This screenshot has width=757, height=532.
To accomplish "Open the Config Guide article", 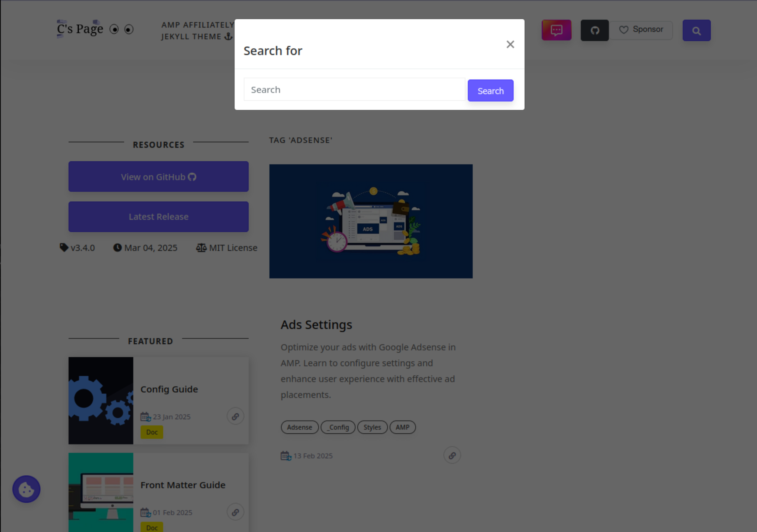I will tap(169, 389).
